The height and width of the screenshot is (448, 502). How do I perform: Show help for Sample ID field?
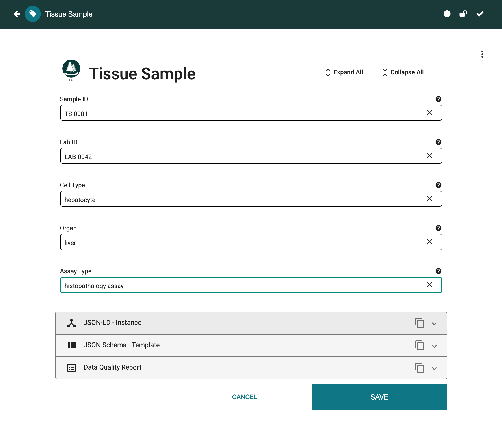[x=438, y=99]
